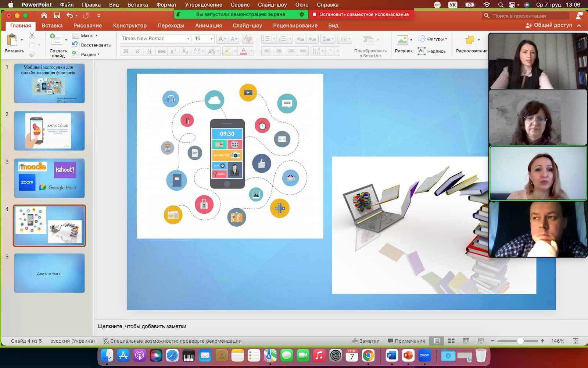Adjust the zoom slider handle
Image resolution: width=588 pixels, height=368 pixels.
click(520, 341)
